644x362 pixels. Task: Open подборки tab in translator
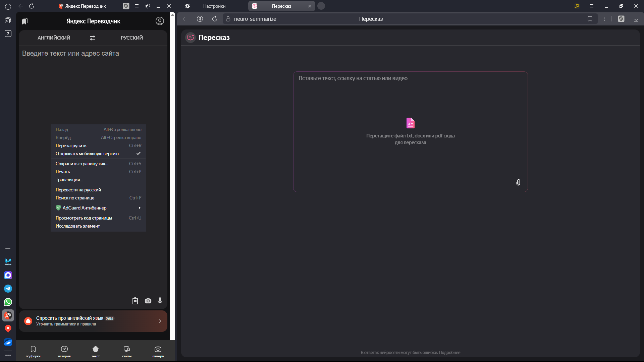pyautogui.click(x=33, y=352)
